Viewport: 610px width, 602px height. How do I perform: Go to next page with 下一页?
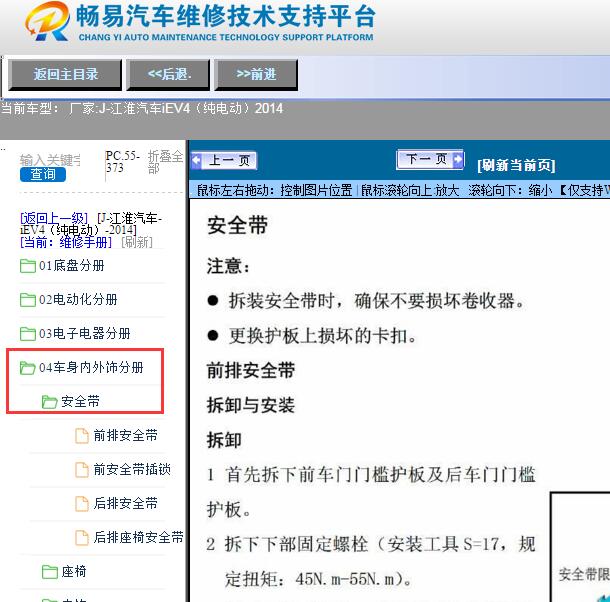pos(430,159)
